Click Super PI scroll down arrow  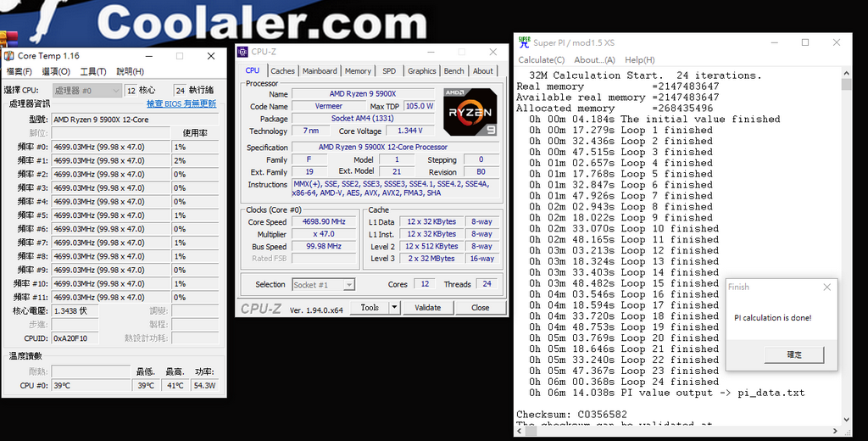click(846, 420)
